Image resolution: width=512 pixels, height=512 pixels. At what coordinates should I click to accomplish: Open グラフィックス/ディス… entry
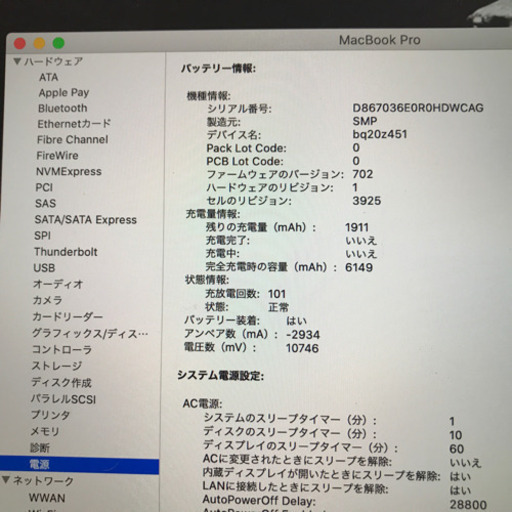click(90, 333)
